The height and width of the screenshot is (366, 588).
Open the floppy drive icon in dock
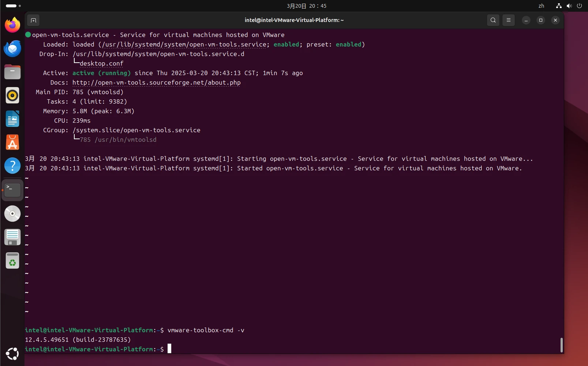pos(12,237)
